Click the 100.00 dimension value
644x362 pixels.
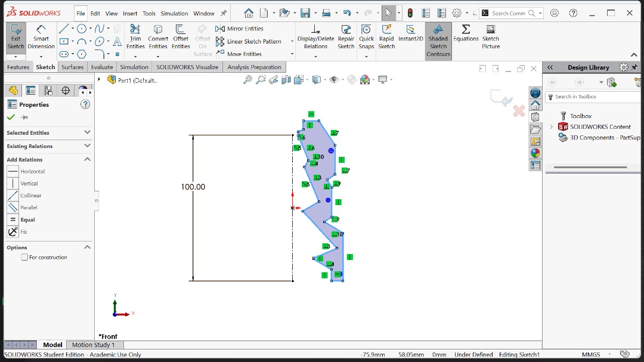[x=193, y=187]
